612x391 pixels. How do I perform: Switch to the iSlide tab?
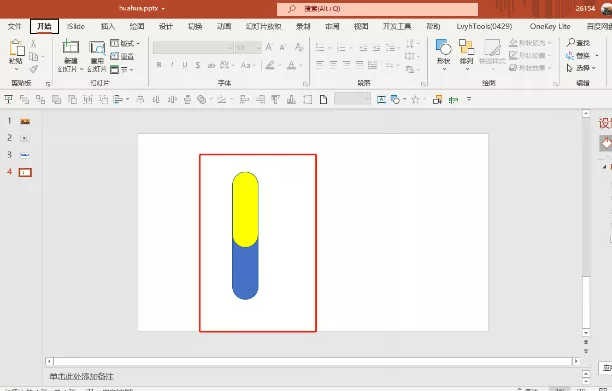76,27
